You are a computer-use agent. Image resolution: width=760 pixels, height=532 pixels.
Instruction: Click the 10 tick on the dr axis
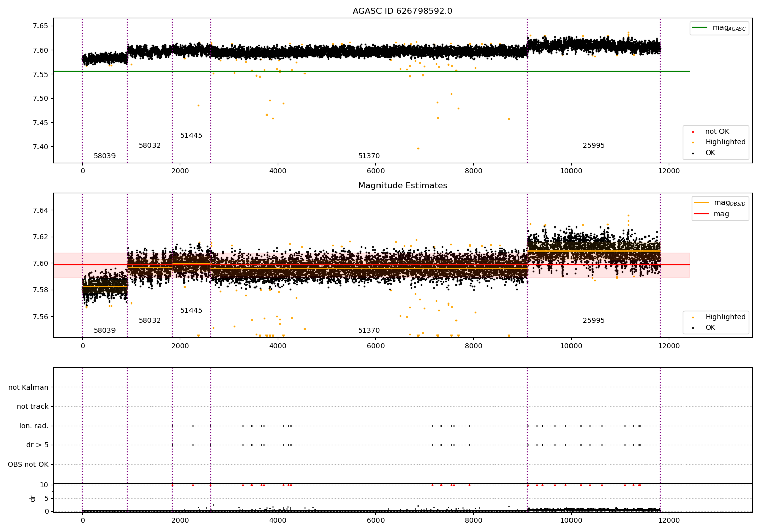tap(44, 485)
